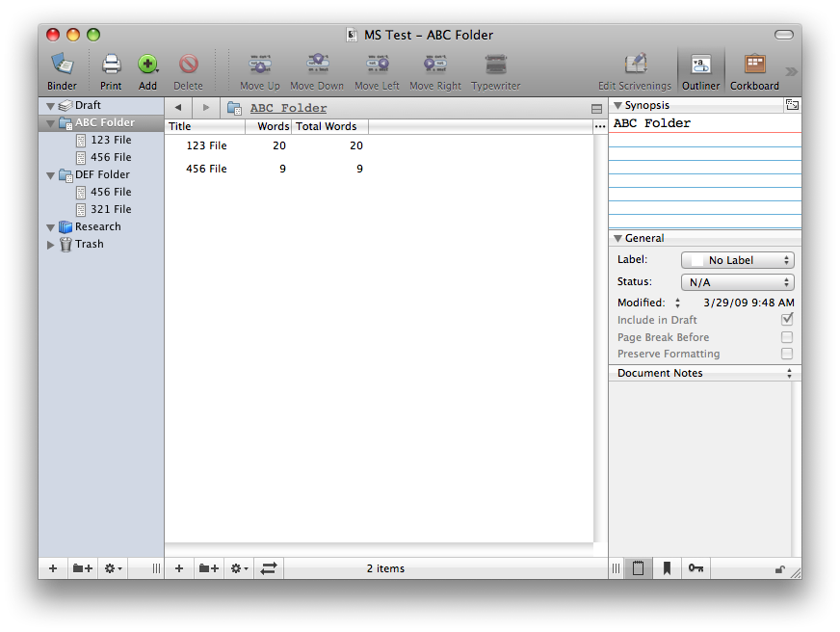840x632 pixels.
Task: Select the 456 File outliner row
Action: (x=379, y=169)
